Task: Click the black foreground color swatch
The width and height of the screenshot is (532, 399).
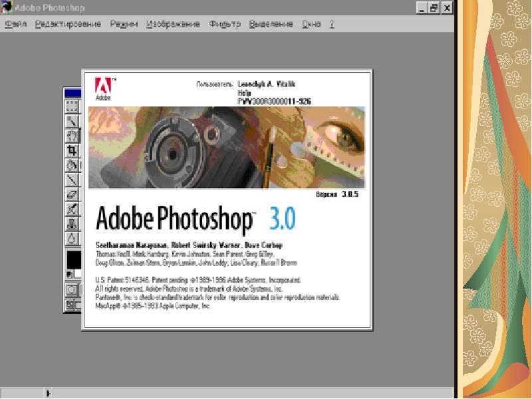Action: click(x=74, y=260)
